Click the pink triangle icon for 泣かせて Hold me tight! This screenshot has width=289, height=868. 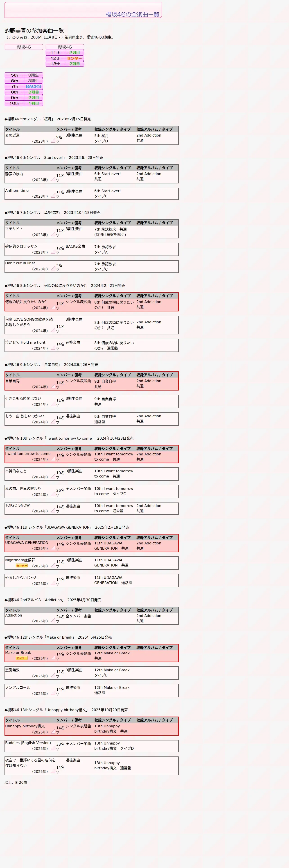point(53,347)
